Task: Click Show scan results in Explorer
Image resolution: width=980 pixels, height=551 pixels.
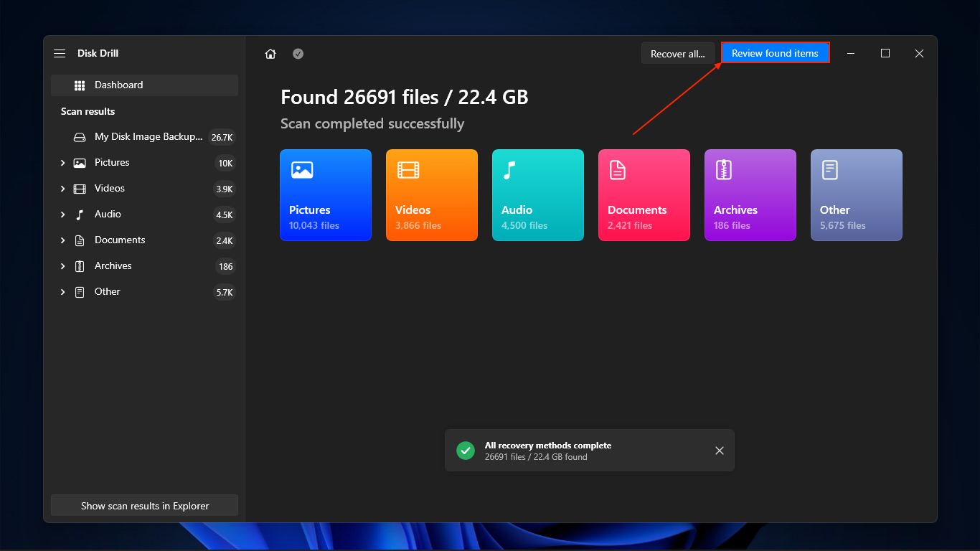Action: [144, 506]
